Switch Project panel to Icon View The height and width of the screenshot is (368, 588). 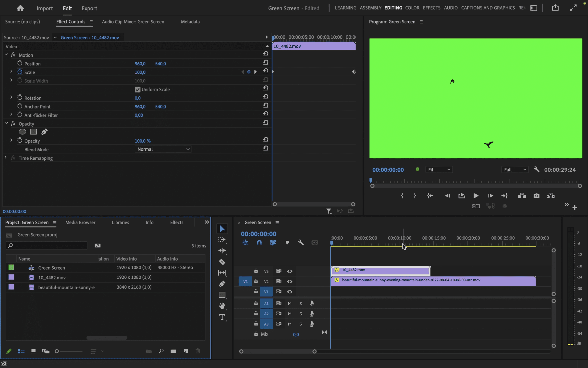click(33, 351)
